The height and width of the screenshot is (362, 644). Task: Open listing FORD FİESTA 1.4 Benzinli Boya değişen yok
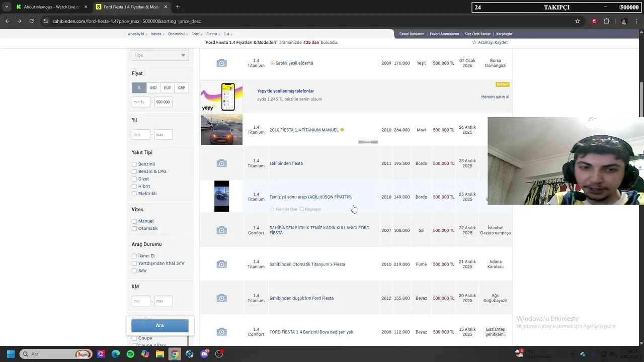click(311, 332)
